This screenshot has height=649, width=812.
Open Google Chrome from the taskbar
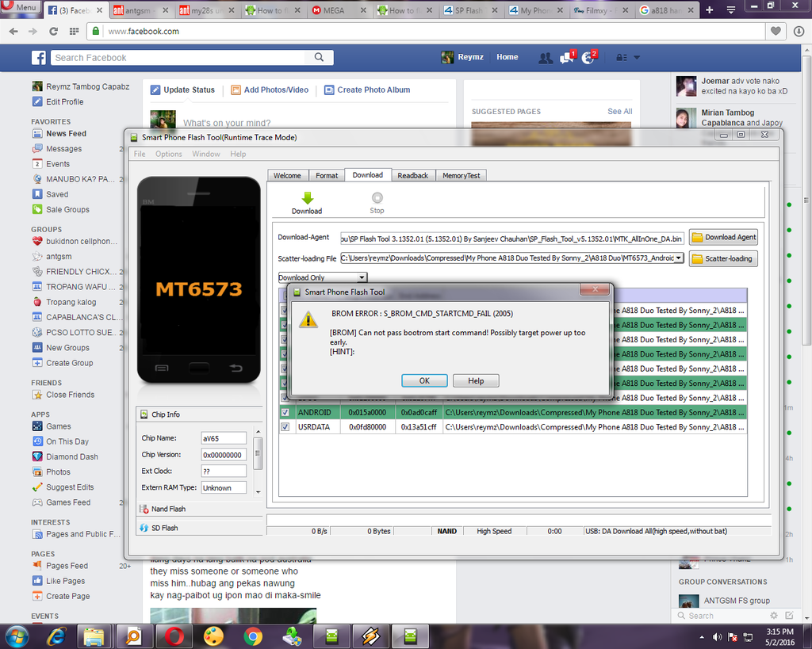pyautogui.click(x=253, y=636)
